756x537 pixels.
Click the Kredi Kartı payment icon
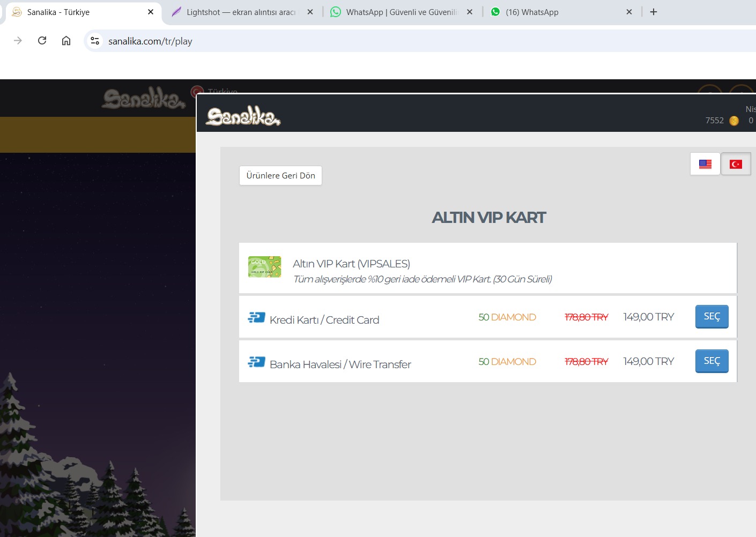tap(256, 318)
